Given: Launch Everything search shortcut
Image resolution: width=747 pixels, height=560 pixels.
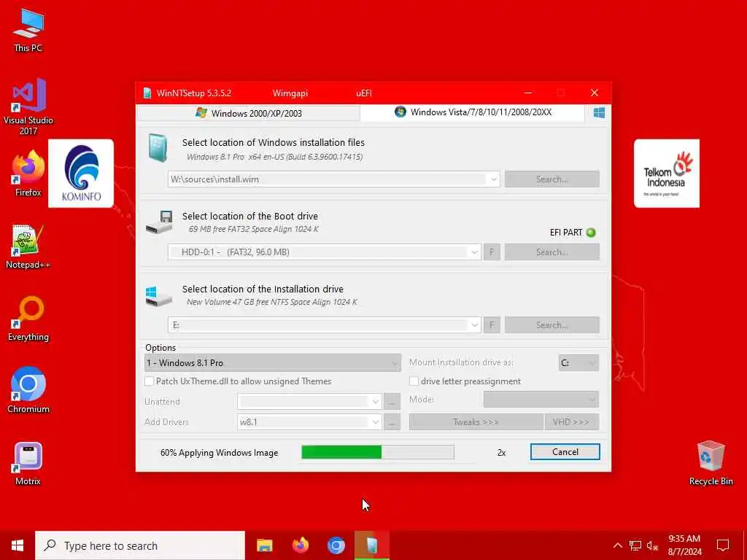Looking at the screenshot, I should pyautogui.click(x=28, y=318).
